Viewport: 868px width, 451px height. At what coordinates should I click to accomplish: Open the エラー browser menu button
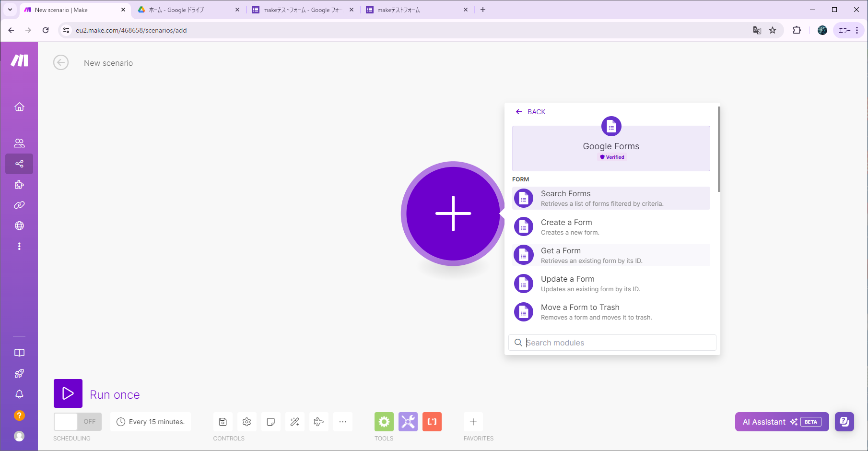(849, 30)
